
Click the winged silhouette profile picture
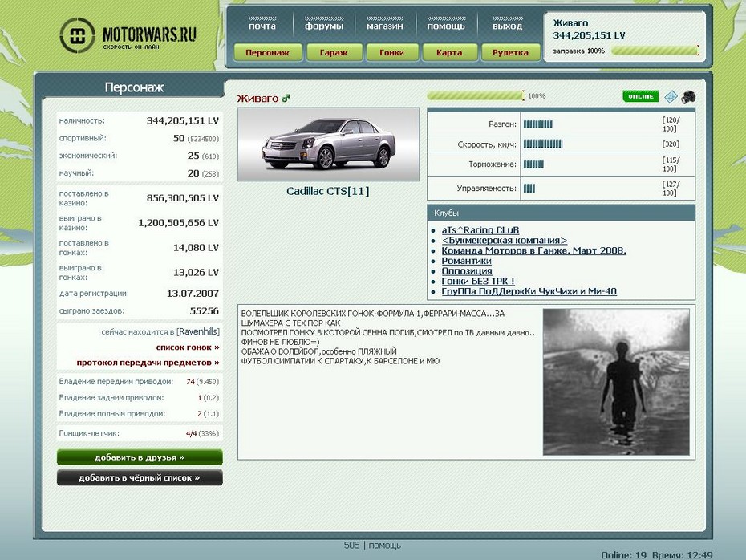point(616,382)
